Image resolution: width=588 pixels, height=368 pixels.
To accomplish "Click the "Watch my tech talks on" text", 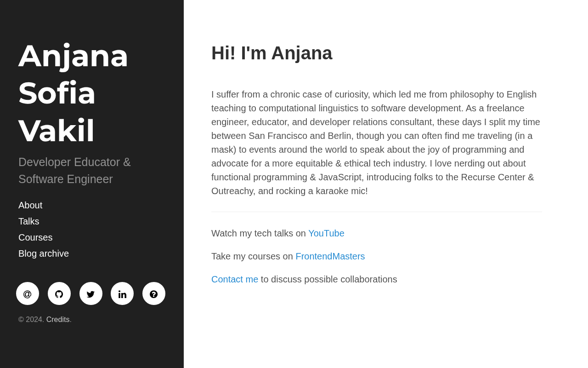I will (x=258, y=233).
